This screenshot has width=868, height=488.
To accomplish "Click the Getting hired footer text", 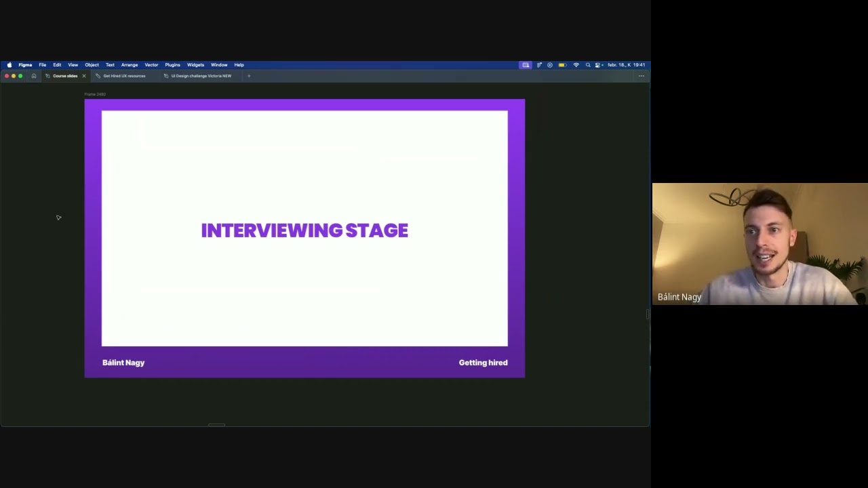I will click(x=483, y=363).
